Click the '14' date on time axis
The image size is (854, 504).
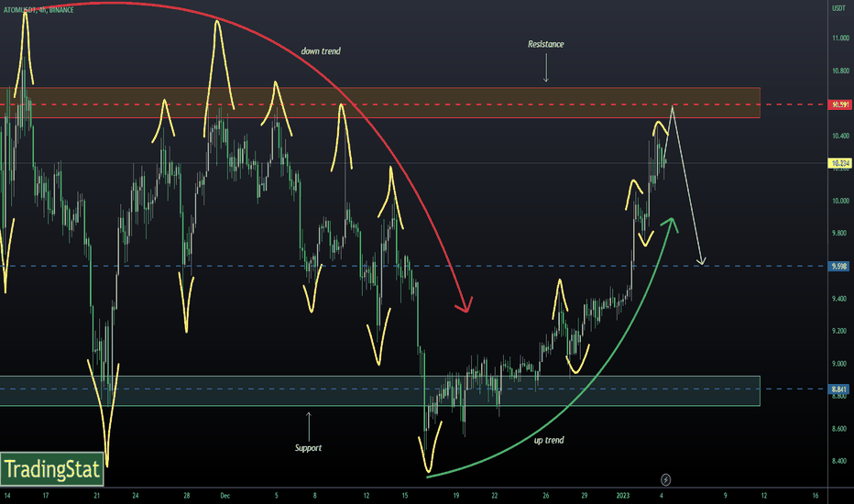point(7,496)
